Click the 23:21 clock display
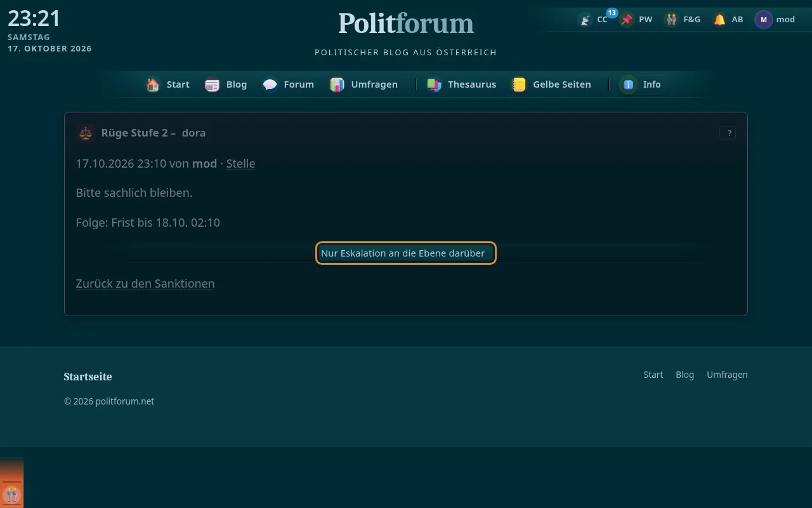Screen dimensions: 812x508 [34, 18]
